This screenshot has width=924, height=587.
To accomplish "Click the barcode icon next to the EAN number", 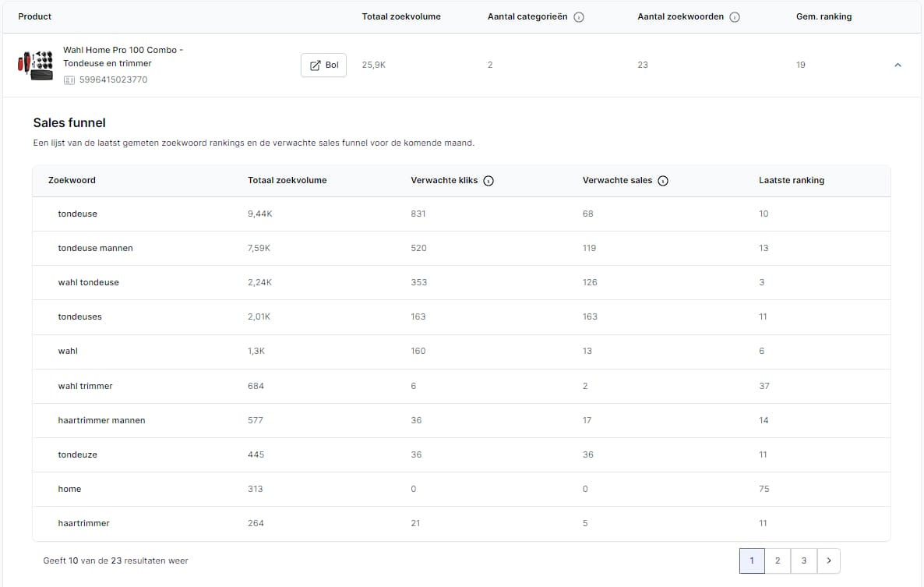I will coord(68,80).
